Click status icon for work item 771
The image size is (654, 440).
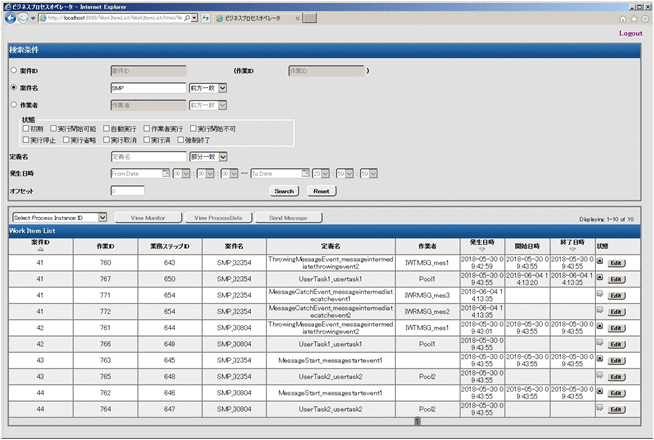click(x=600, y=295)
